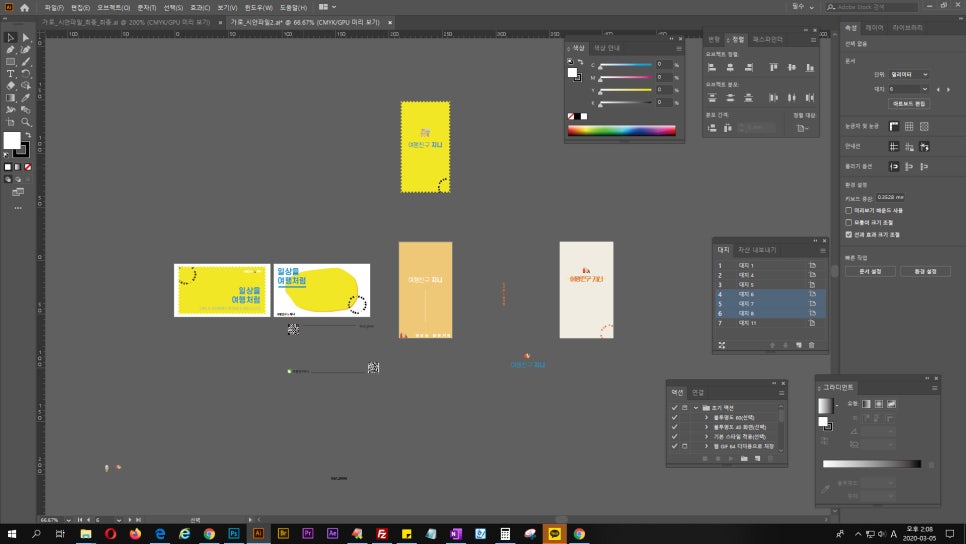This screenshot has height=544, width=966.
Task: Expand the second action under the set
Action: coord(706,427)
